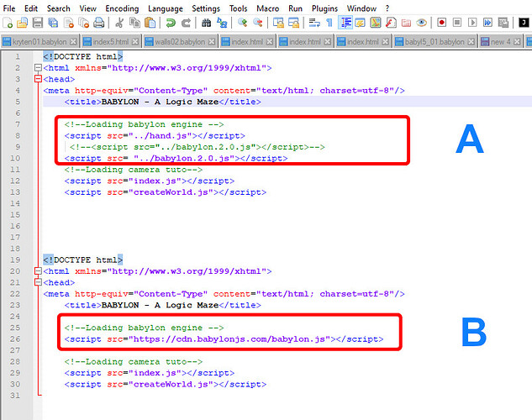
Task: Open the Edit menu
Action: tap(31, 8)
